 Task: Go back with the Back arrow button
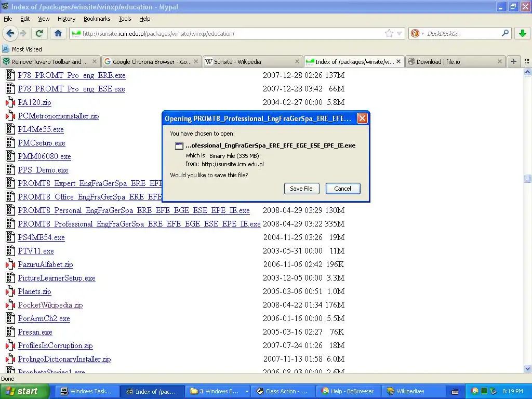coord(10,33)
